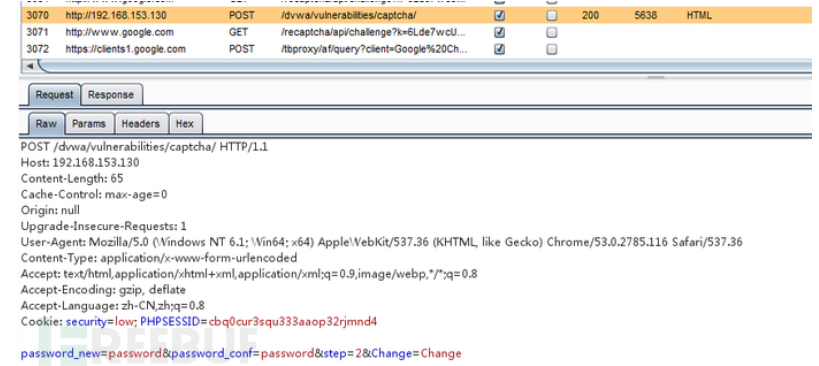Screen dimensions: 819x366
Task: Click GET method in row 3071
Action: (238, 32)
